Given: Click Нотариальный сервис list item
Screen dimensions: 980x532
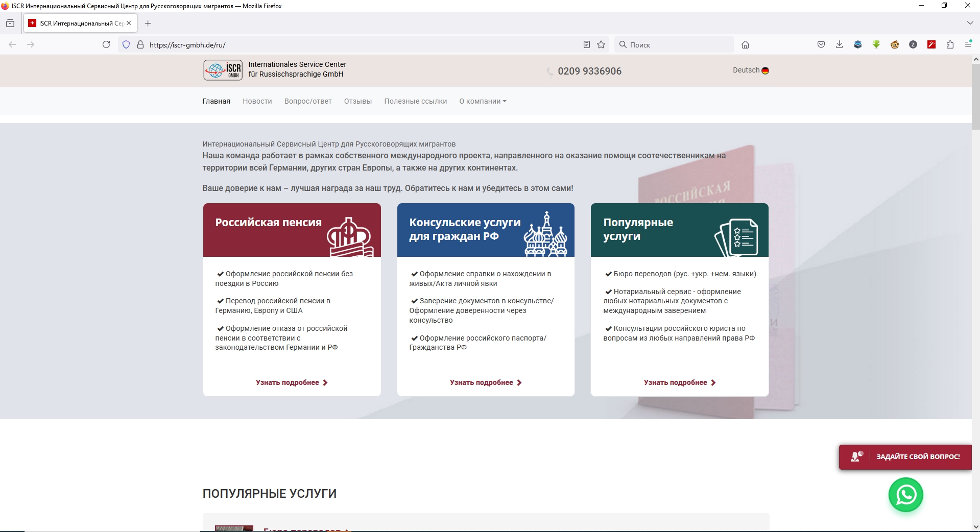Looking at the screenshot, I should 672,301.
